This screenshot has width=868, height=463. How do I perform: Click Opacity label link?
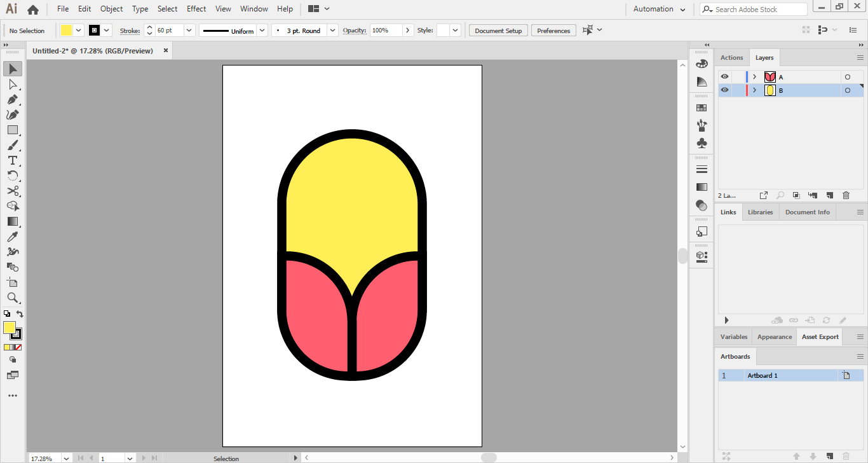[354, 31]
